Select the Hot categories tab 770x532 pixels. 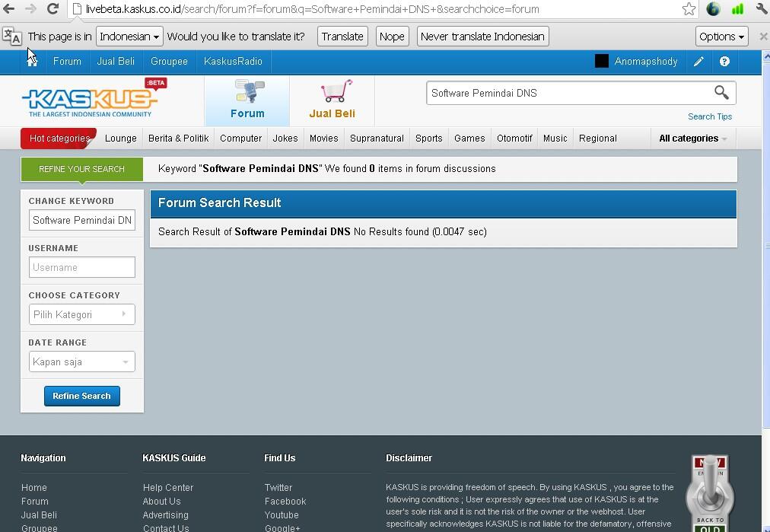pos(59,139)
